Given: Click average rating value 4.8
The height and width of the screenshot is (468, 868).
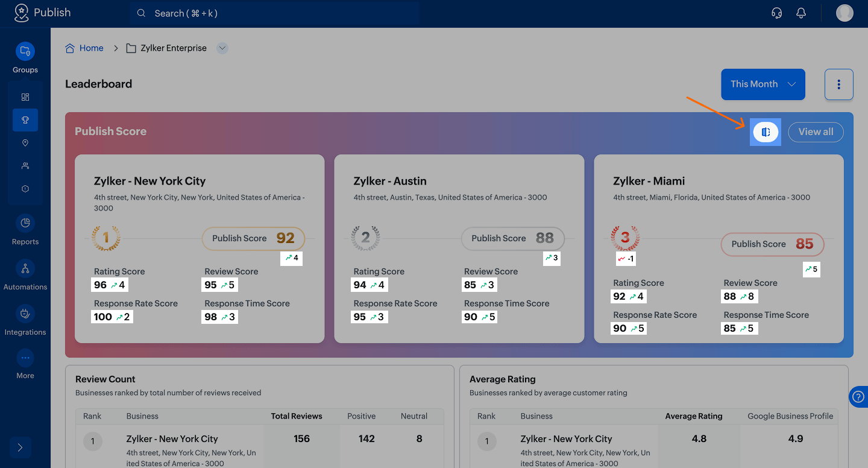Looking at the screenshot, I should [699, 439].
